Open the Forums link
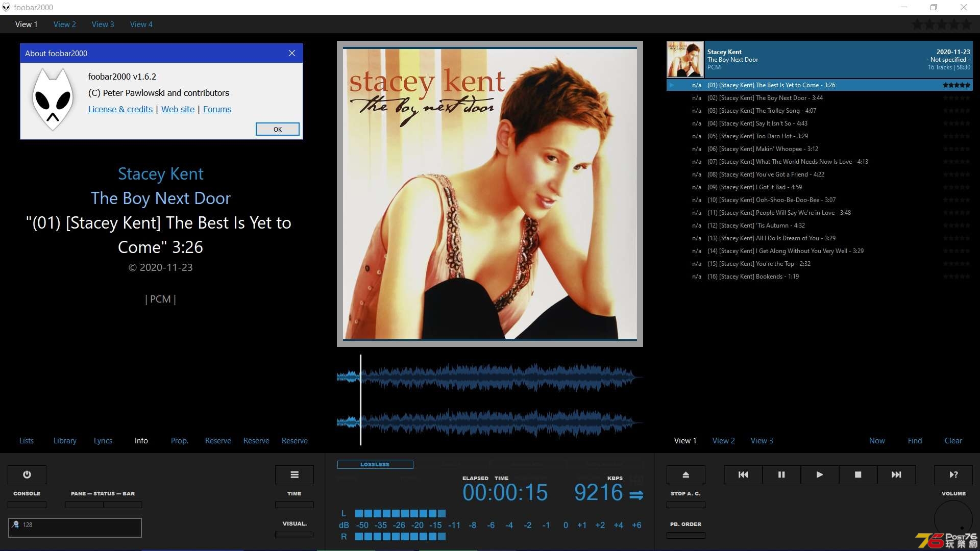This screenshot has width=980, height=551. 217,109
